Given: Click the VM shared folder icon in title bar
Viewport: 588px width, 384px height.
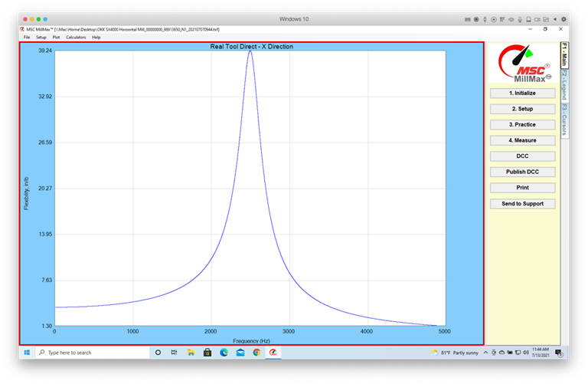Looking at the screenshot, I should (x=546, y=19).
